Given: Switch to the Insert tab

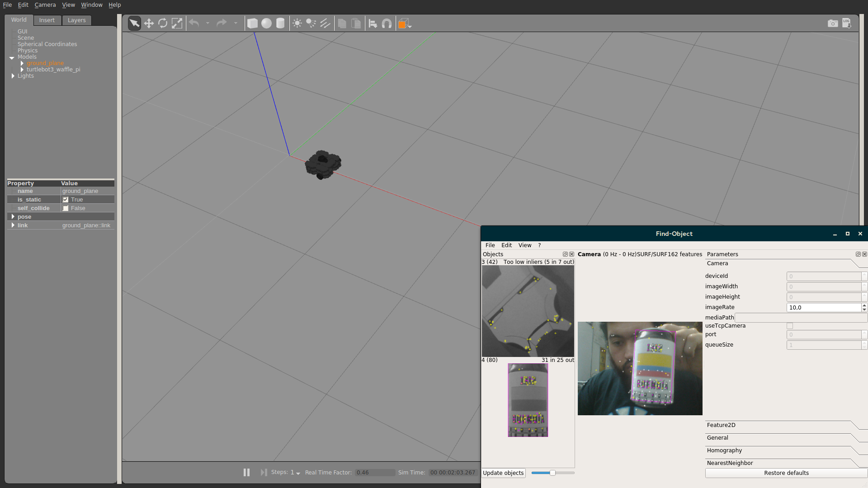Looking at the screenshot, I should point(47,20).
